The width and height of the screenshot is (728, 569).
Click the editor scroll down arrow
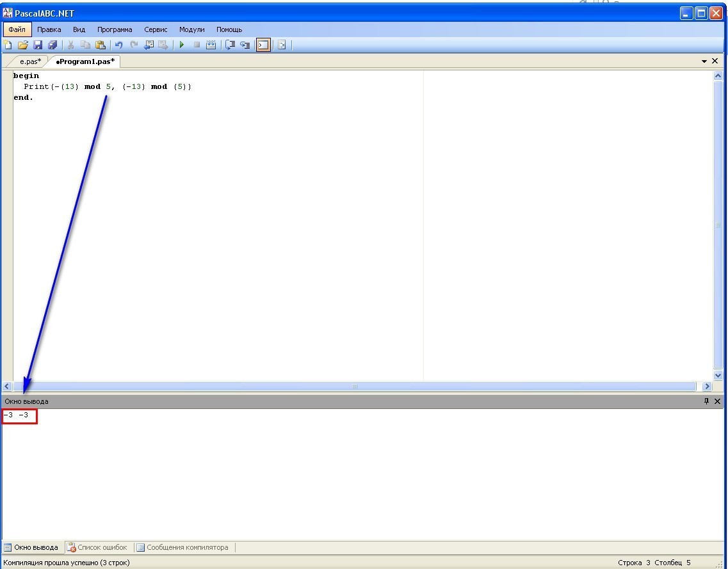(718, 376)
